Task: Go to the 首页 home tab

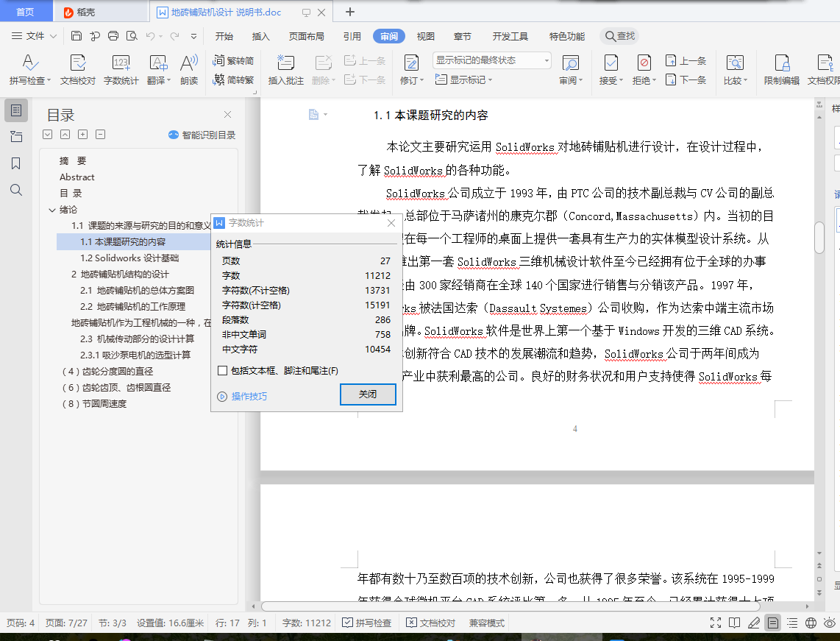Action: (25, 12)
